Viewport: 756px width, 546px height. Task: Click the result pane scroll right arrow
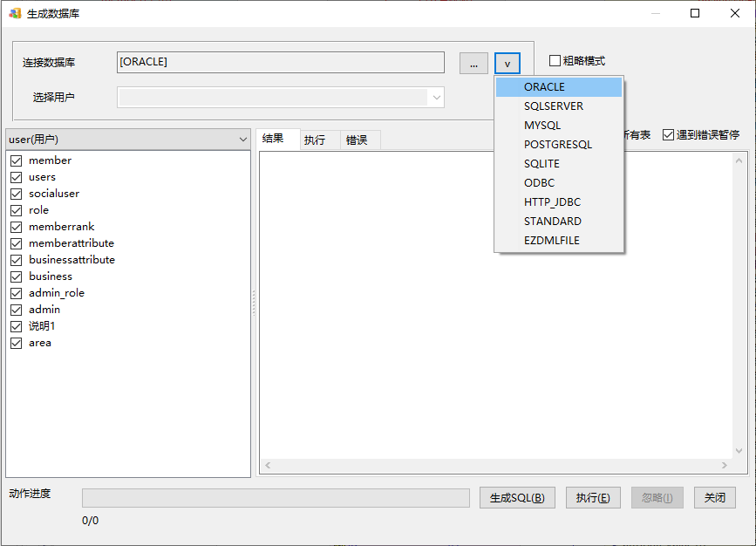[x=725, y=466]
